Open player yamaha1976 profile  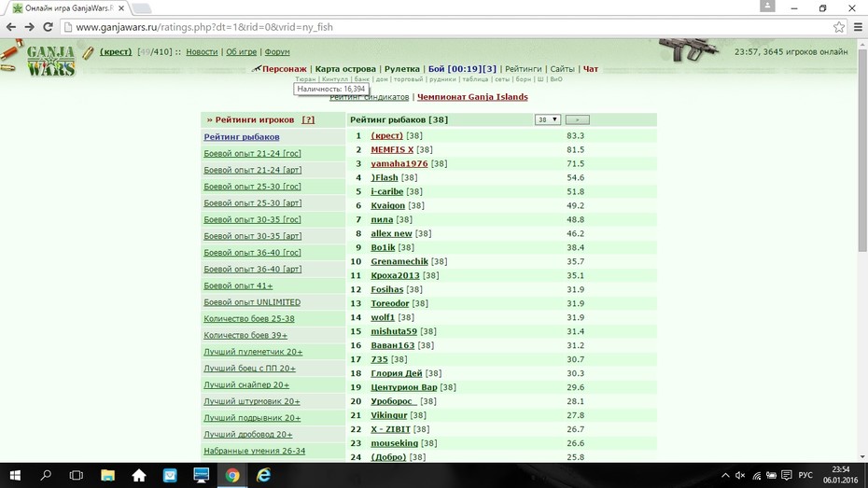click(x=399, y=164)
